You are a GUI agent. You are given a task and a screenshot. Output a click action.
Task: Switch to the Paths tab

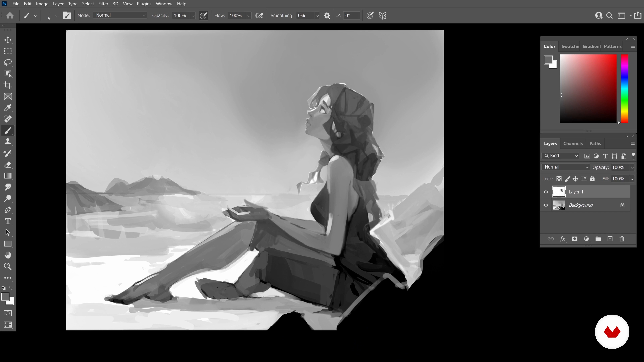coord(595,143)
